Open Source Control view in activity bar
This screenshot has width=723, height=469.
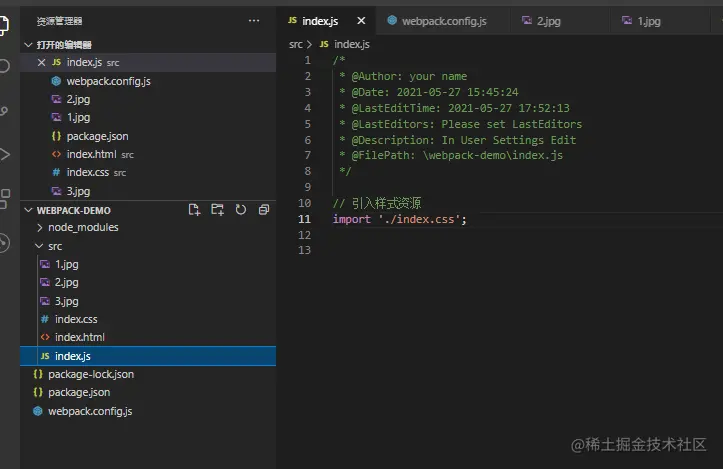4,111
